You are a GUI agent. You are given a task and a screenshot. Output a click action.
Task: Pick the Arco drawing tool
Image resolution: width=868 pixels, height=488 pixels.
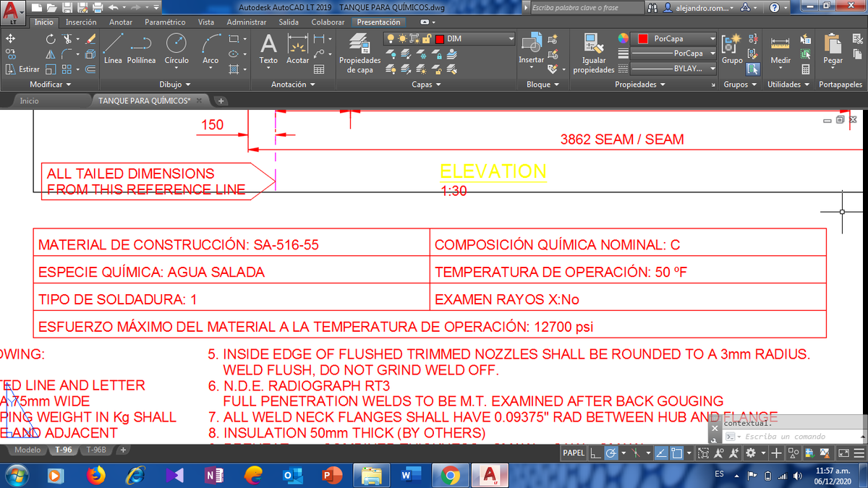(210, 48)
